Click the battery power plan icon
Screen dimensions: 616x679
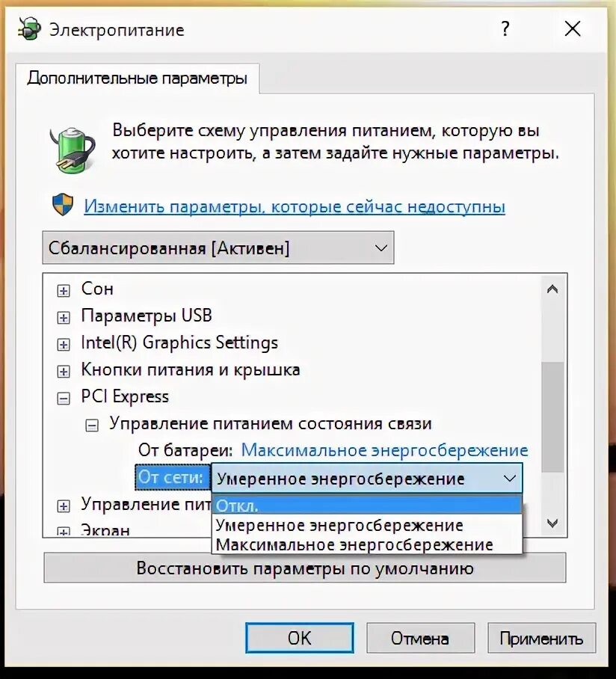pos(73,149)
